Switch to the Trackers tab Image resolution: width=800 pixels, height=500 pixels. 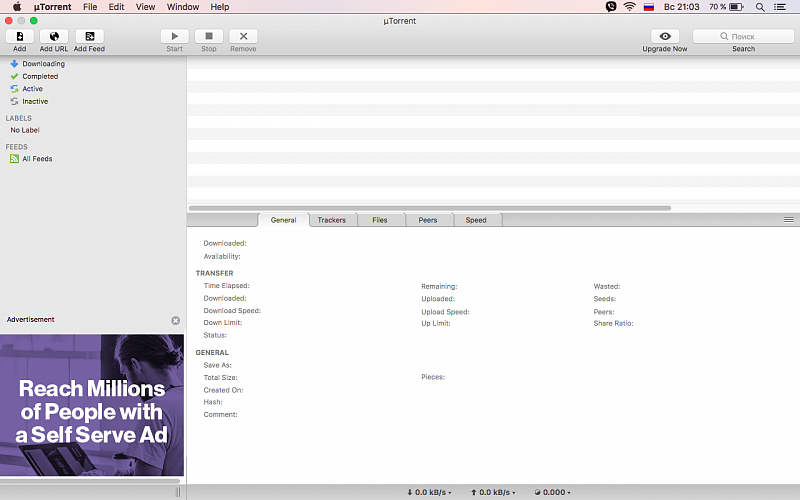(x=332, y=220)
